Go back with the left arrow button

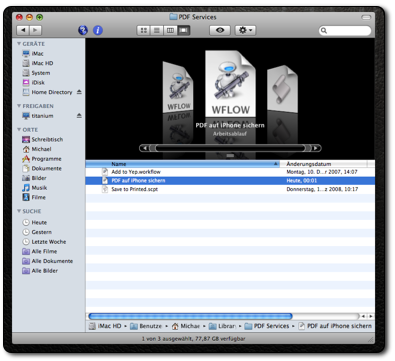(x=23, y=30)
